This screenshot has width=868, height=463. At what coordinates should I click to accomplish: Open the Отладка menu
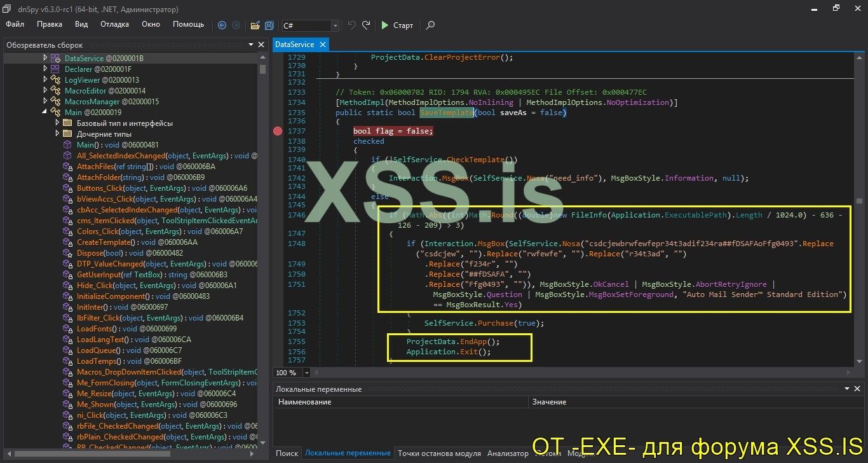(x=114, y=24)
